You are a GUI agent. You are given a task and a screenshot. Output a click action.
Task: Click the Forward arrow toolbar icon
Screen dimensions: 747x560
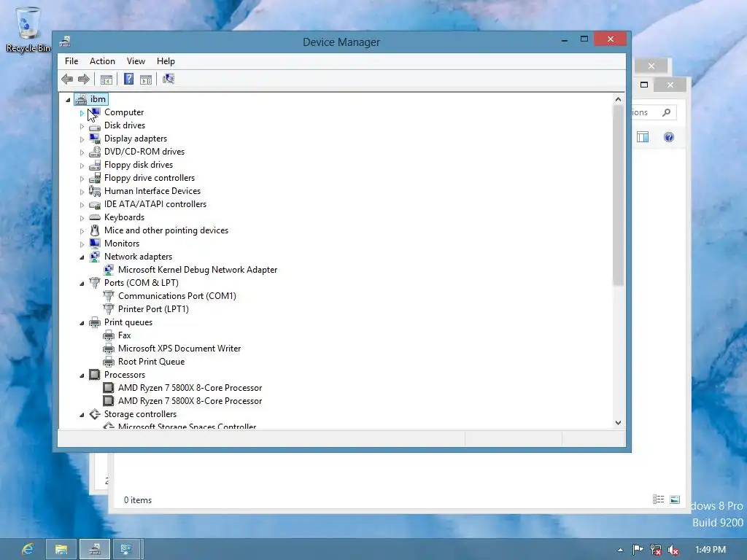coord(84,79)
